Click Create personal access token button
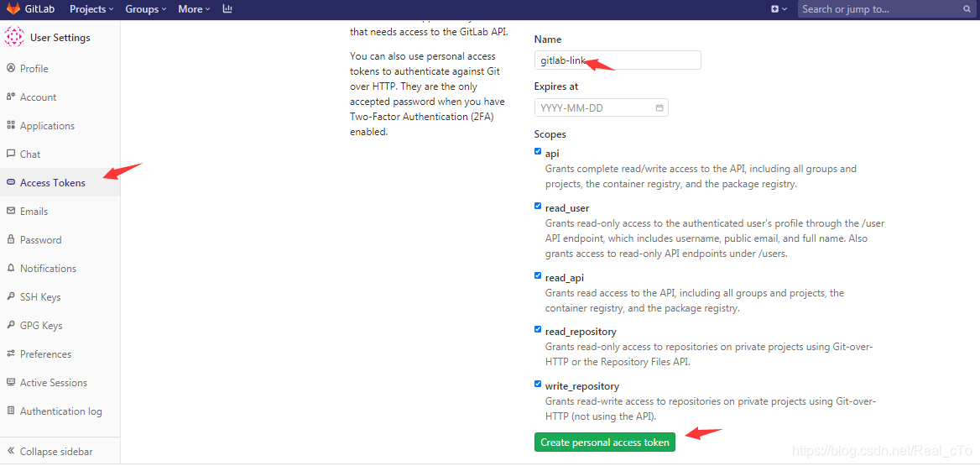Viewport: 980px width, 466px height. (604, 442)
